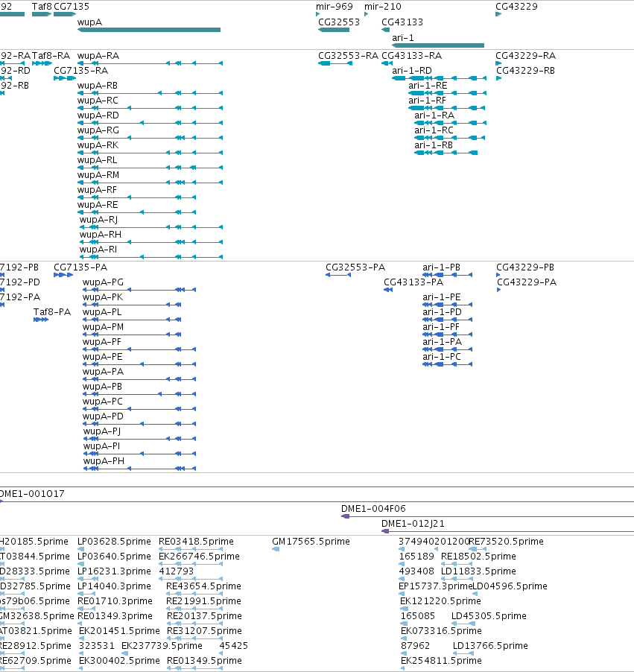
Task: Select the mir-969 gene label
Action: [335, 7]
